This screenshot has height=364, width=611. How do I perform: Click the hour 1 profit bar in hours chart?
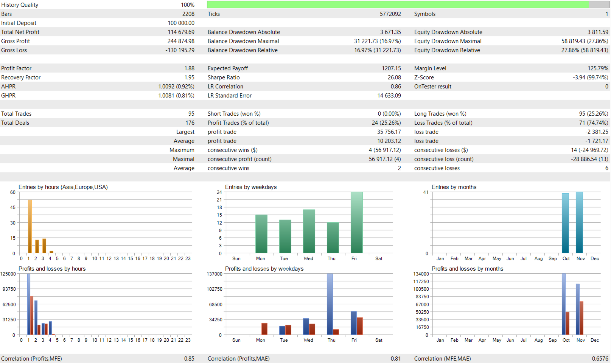[x=29, y=304]
